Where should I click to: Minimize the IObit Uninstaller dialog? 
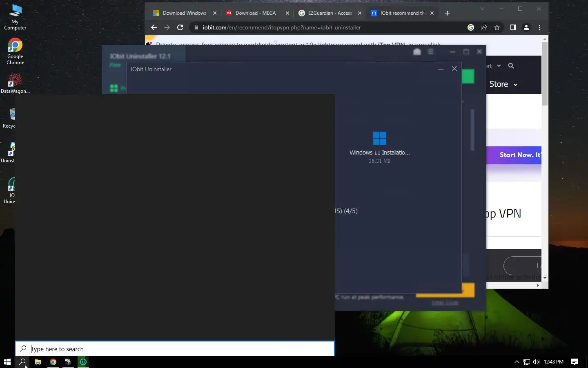pyautogui.click(x=441, y=69)
